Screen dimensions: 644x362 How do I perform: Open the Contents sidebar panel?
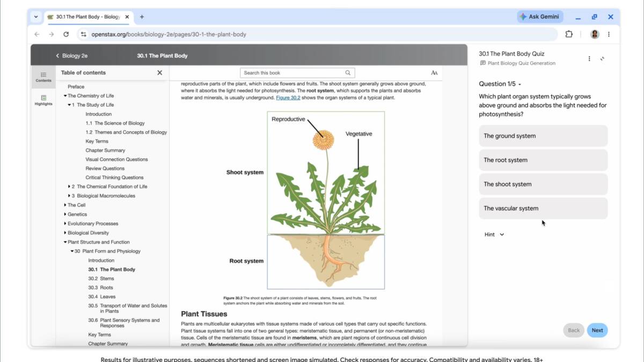(43, 77)
